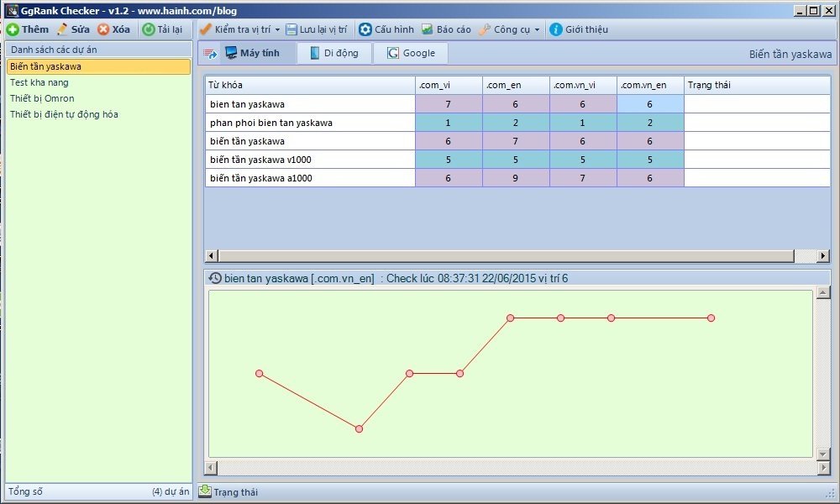Click the Trạng thái status bar icon

click(205, 491)
